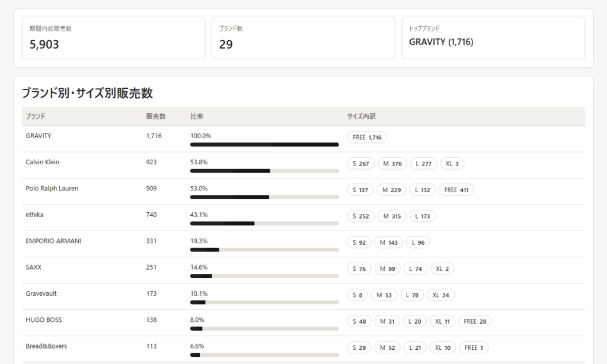Click SAXX's M 99 size chip
Viewport: 607px width, 364px height.
point(388,269)
